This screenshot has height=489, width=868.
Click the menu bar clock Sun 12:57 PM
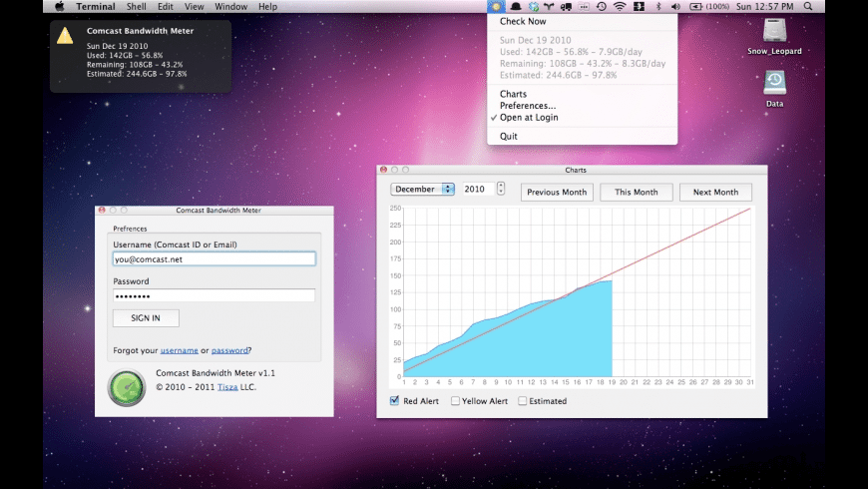pyautogui.click(x=764, y=7)
